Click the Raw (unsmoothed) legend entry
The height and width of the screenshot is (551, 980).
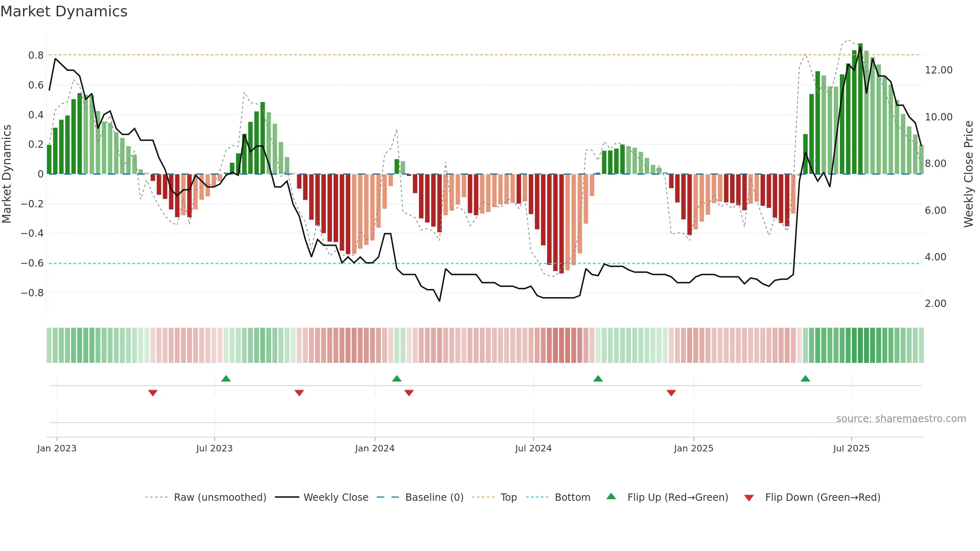[205, 497]
